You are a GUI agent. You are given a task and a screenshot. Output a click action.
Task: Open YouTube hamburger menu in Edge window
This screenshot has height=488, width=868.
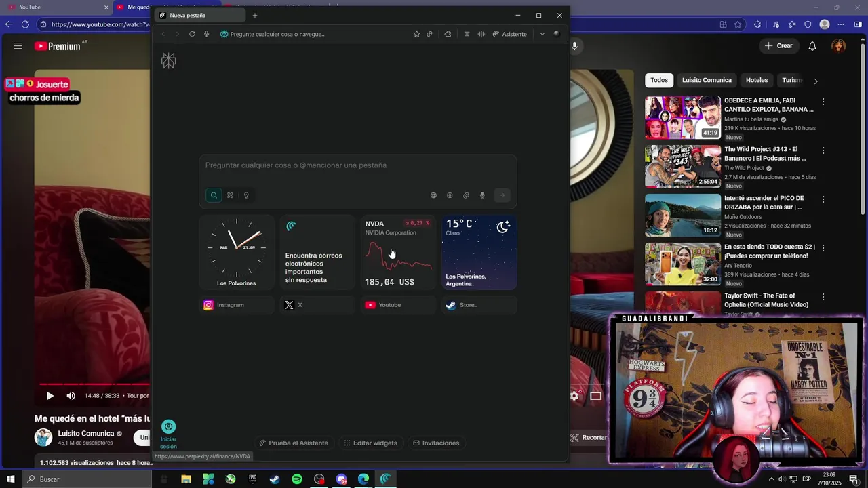point(18,46)
